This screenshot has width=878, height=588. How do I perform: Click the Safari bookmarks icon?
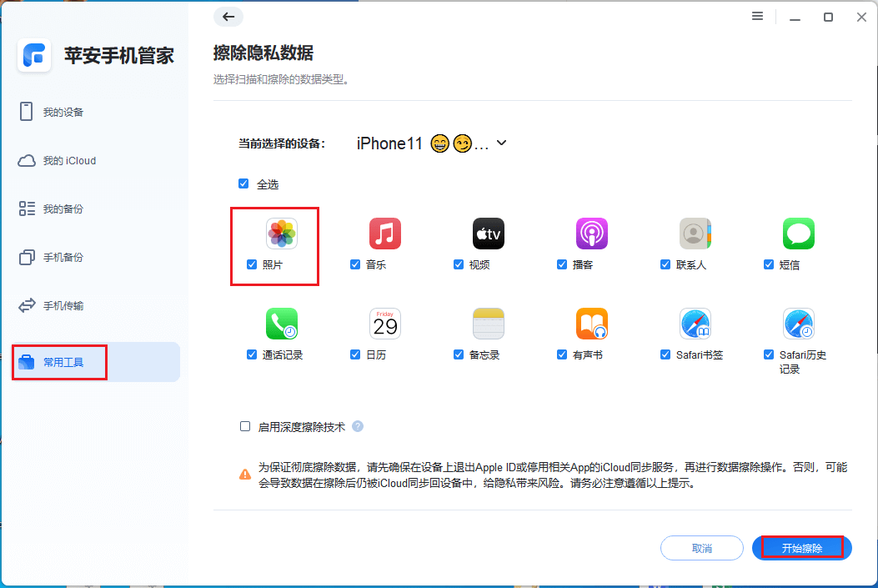[x=695, y=324]
